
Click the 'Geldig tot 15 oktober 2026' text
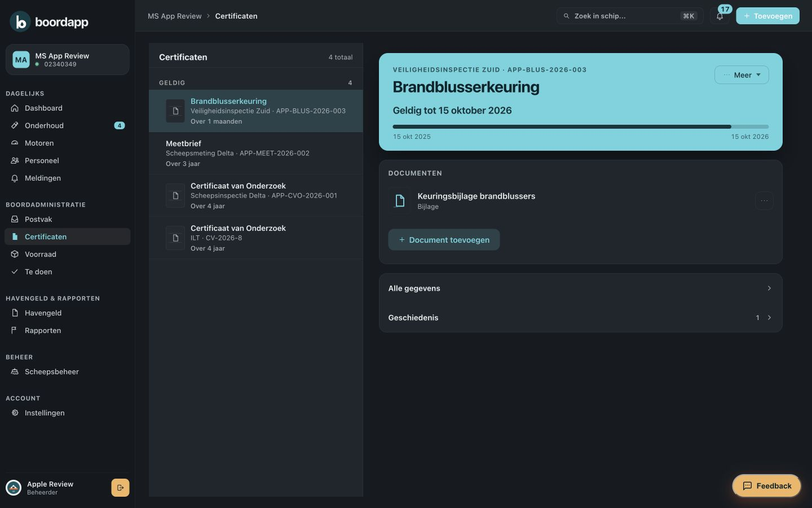pos(452,111)
